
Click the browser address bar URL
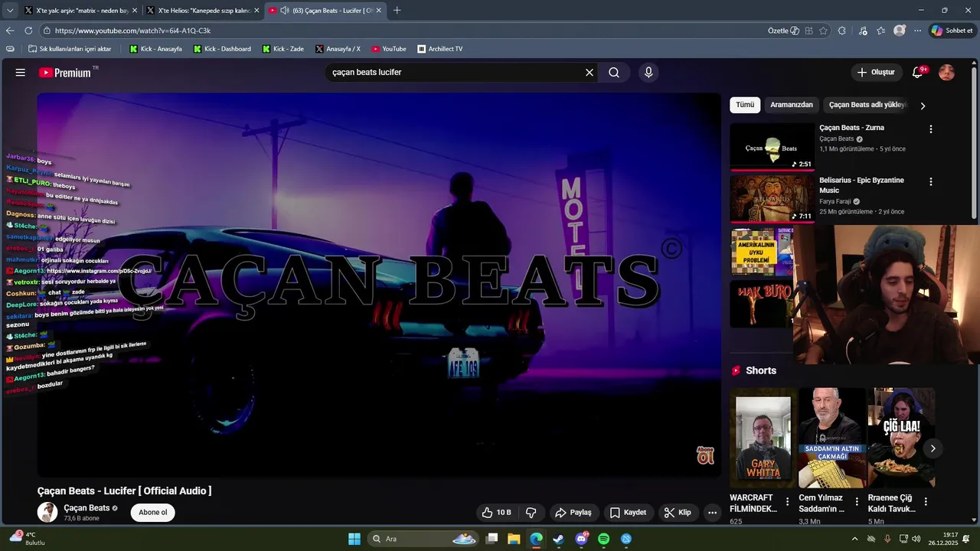tap(132, 31)
